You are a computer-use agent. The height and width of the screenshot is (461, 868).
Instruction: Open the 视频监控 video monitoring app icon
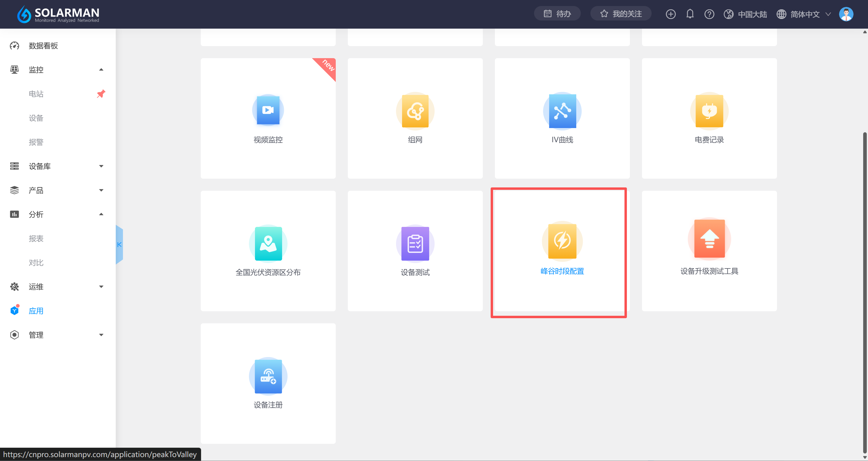[268, 111]
